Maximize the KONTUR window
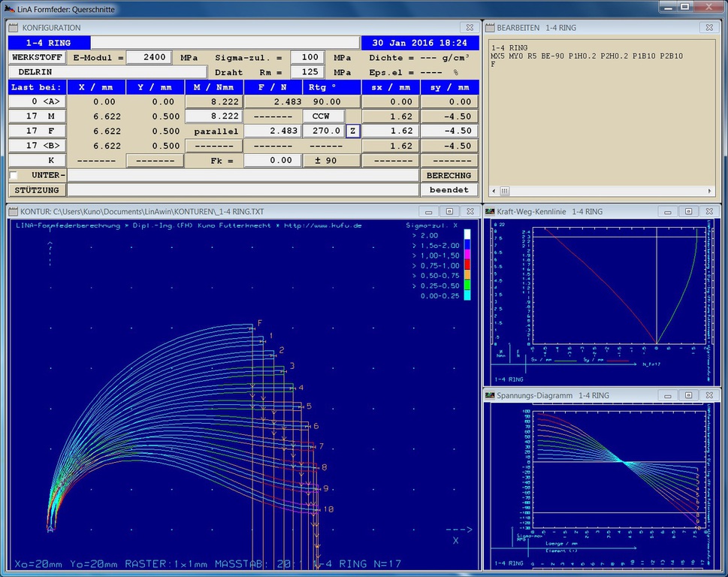 click(x=449, y=212)
